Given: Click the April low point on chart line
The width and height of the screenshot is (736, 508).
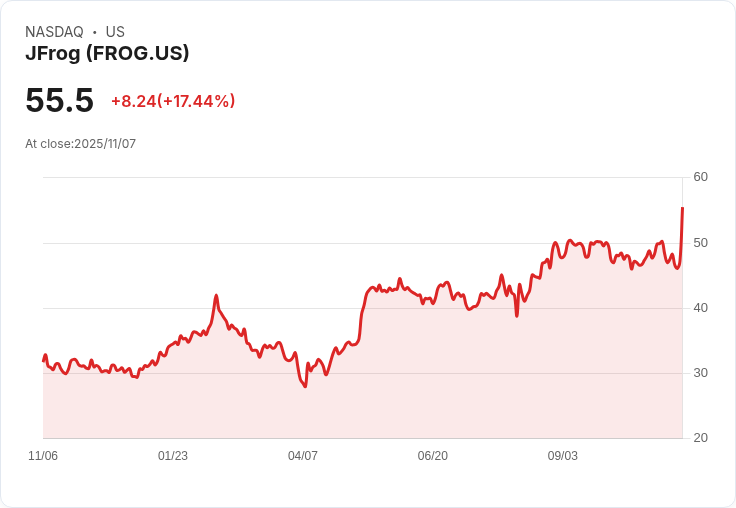Looking at the screenshot, I should pyautogui.click(x=305, y=386).
